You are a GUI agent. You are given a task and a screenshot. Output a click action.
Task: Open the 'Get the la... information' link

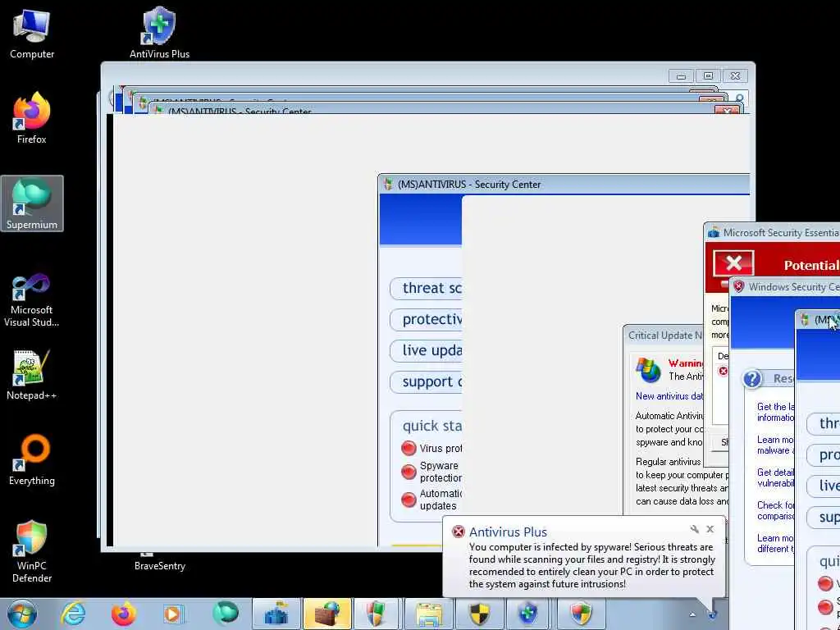(776, 412)
